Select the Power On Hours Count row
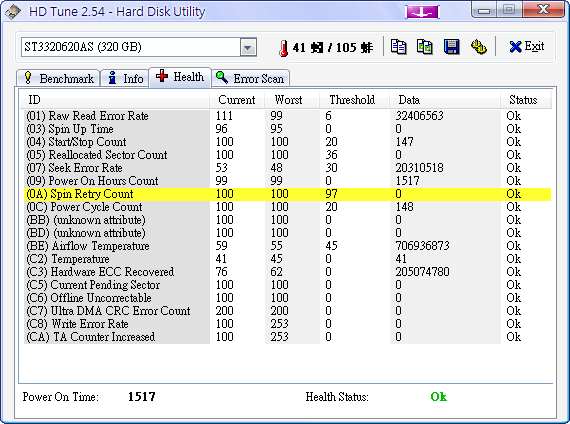570x424 pixels. tap(288, 181)
